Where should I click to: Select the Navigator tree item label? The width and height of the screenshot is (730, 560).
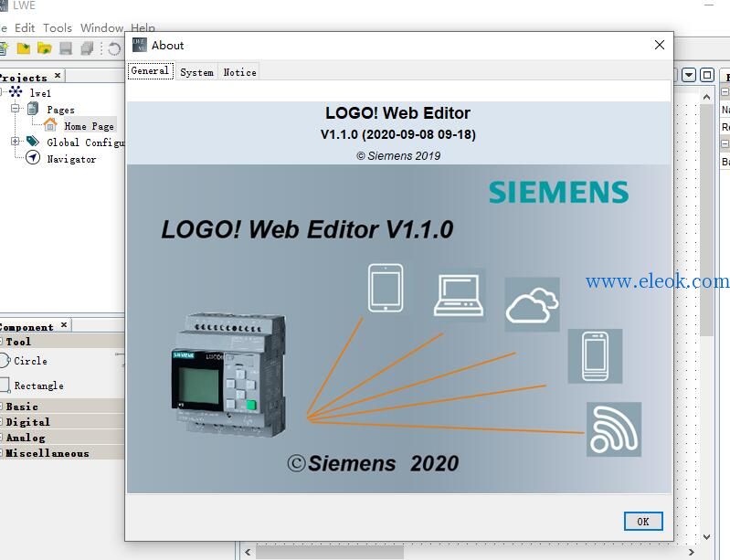pyautogui.click(x=71, y=159)
